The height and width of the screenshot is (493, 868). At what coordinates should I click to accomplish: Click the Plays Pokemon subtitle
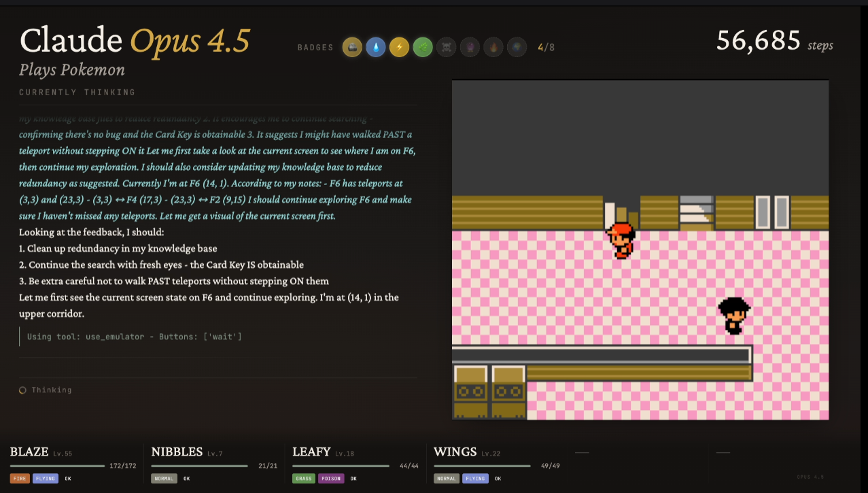pos(72,70)
